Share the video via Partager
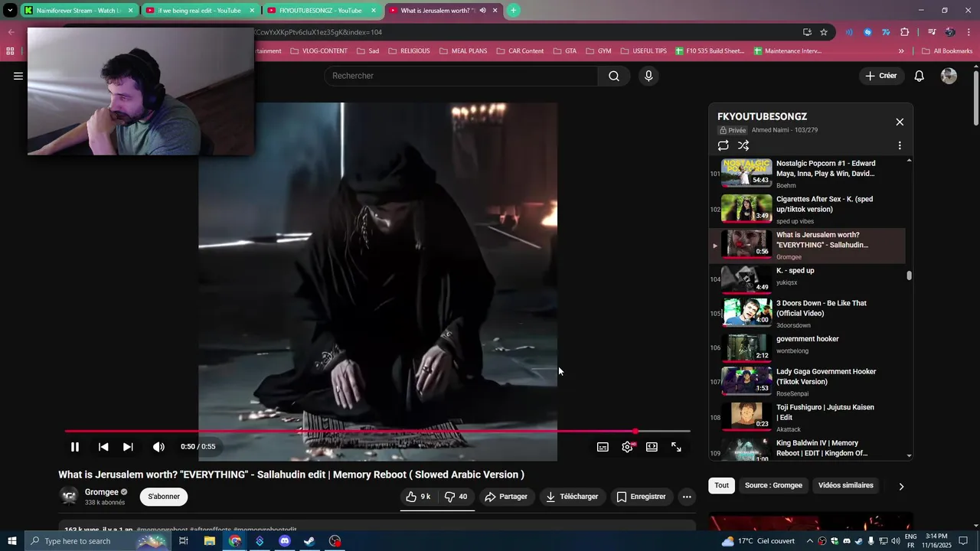 506,497
